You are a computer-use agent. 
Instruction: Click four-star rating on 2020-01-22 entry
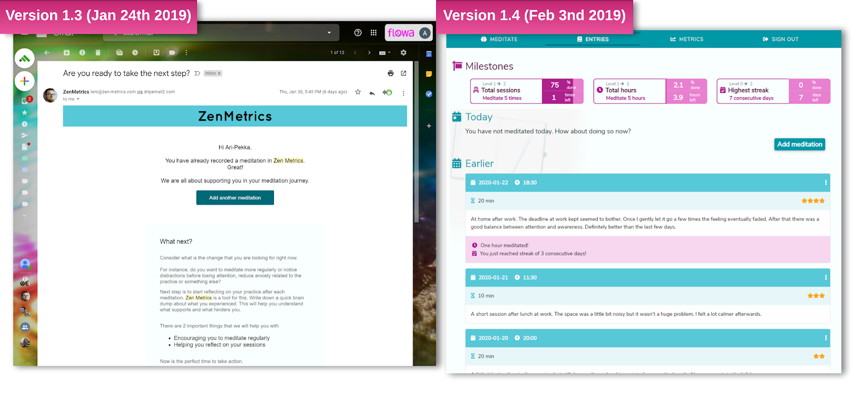813,201
